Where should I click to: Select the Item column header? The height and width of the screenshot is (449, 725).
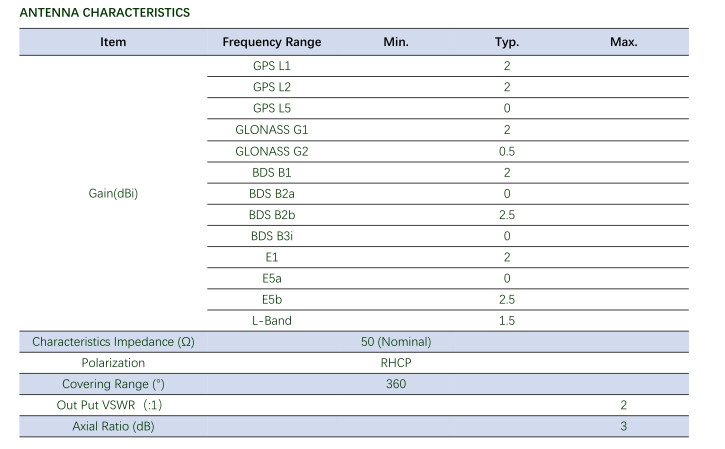113,43
